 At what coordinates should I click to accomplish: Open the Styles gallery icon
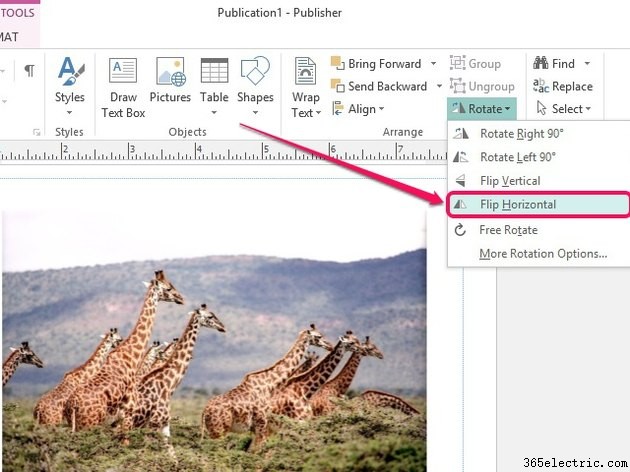tap(71, 71)
